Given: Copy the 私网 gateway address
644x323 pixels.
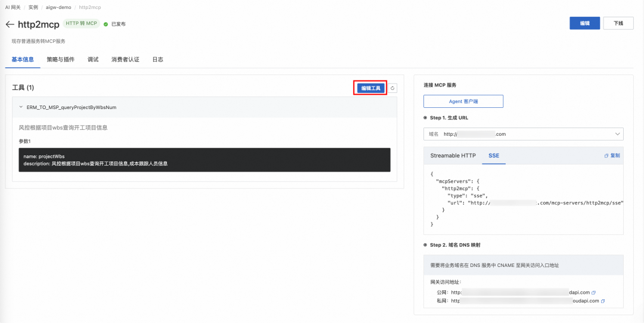Looking at the screenshot, I should click(x=603, y=301).
